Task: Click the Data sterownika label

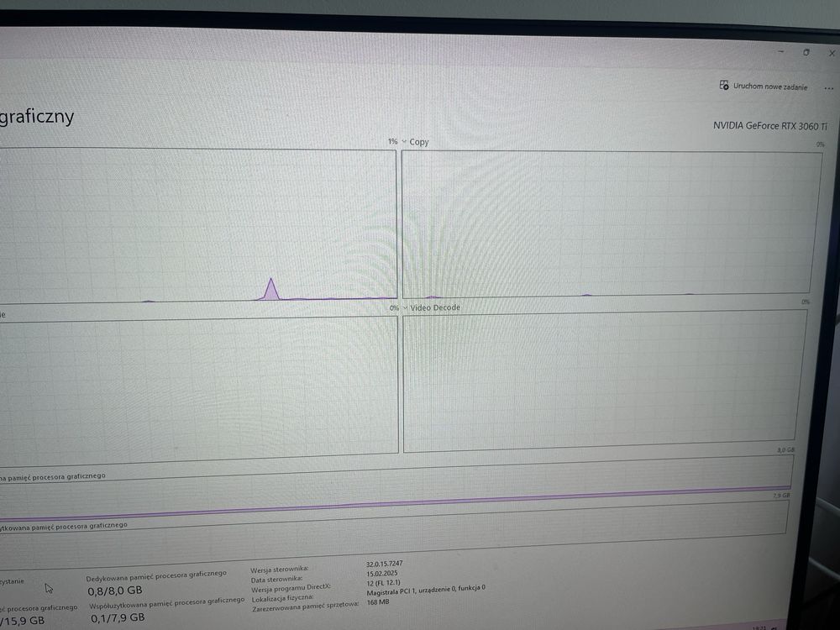Action: (276, 579)
